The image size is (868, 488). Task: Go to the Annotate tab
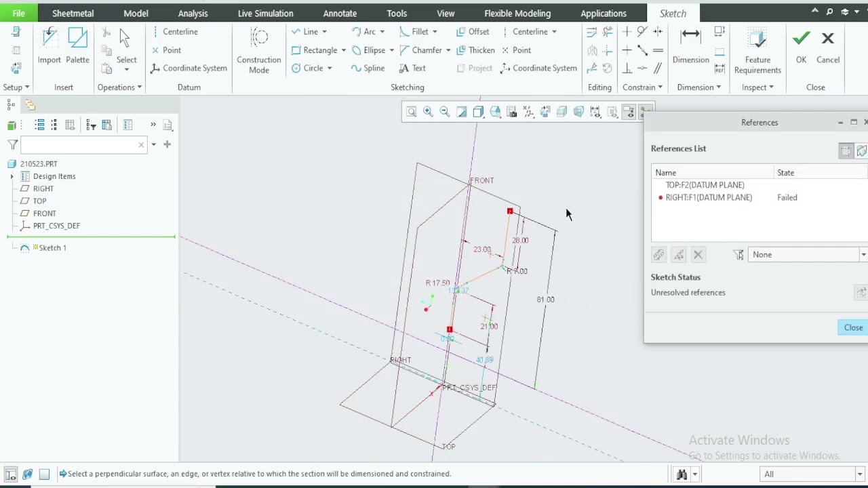click(340, 13)
